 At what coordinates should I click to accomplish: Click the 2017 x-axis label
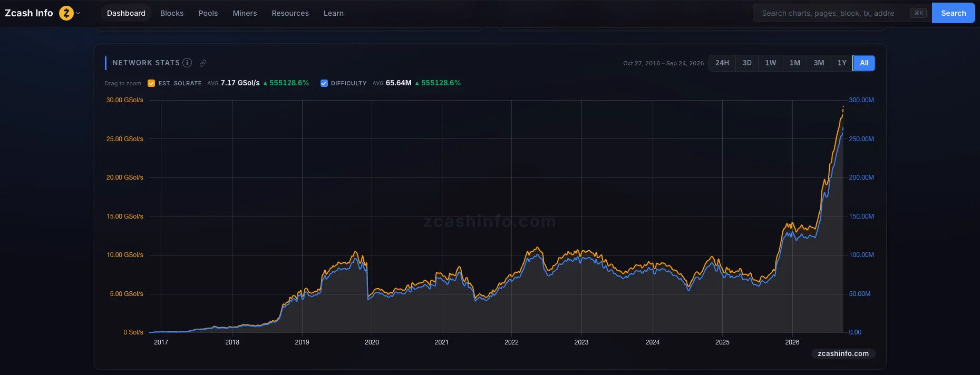(x=161, y=342)
